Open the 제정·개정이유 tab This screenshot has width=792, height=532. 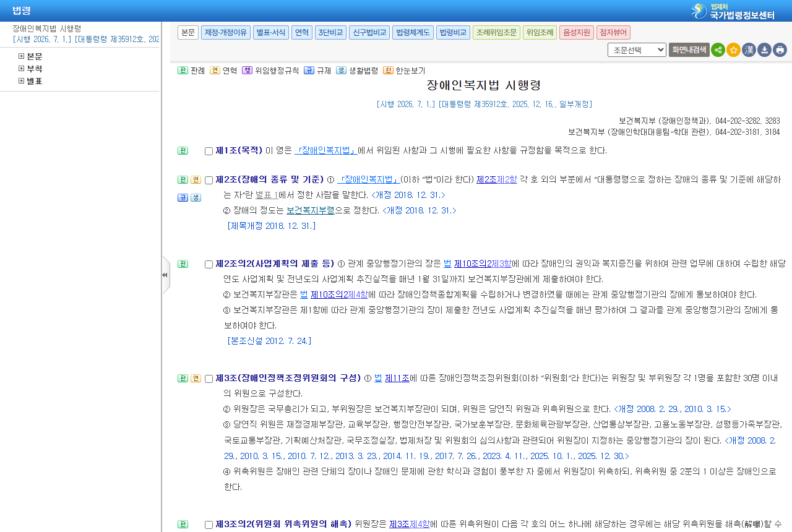tap(225, 33)
